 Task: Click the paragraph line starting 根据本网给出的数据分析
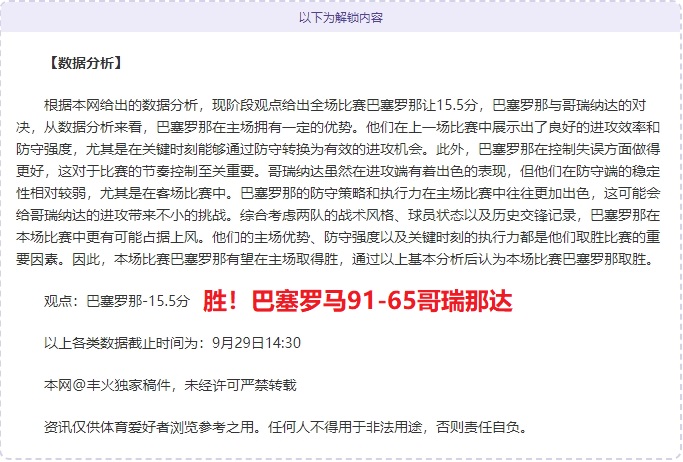pyautogui.click(x=345, y=105)
